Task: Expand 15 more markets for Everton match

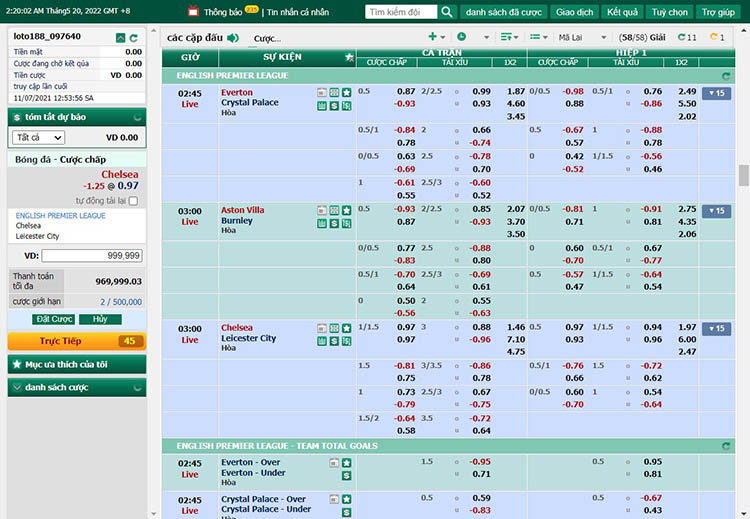Action: (716, 93)
